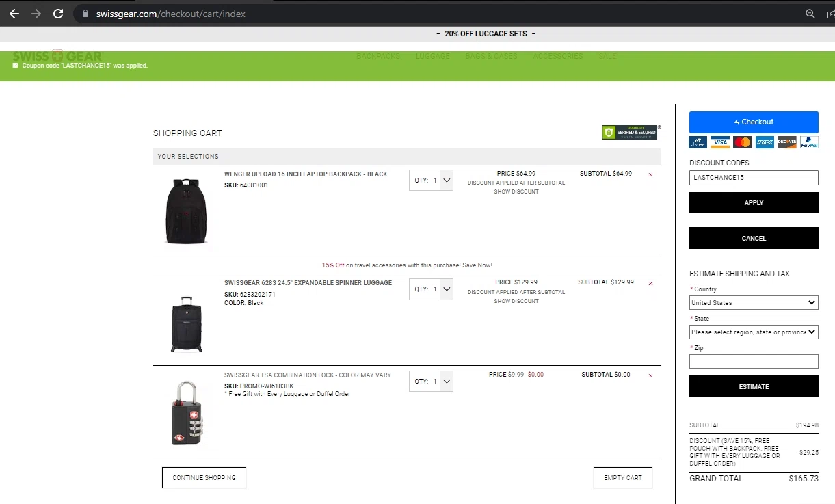Click the discount amount -$29.25
Screen dimensions: 835x504
808,453
